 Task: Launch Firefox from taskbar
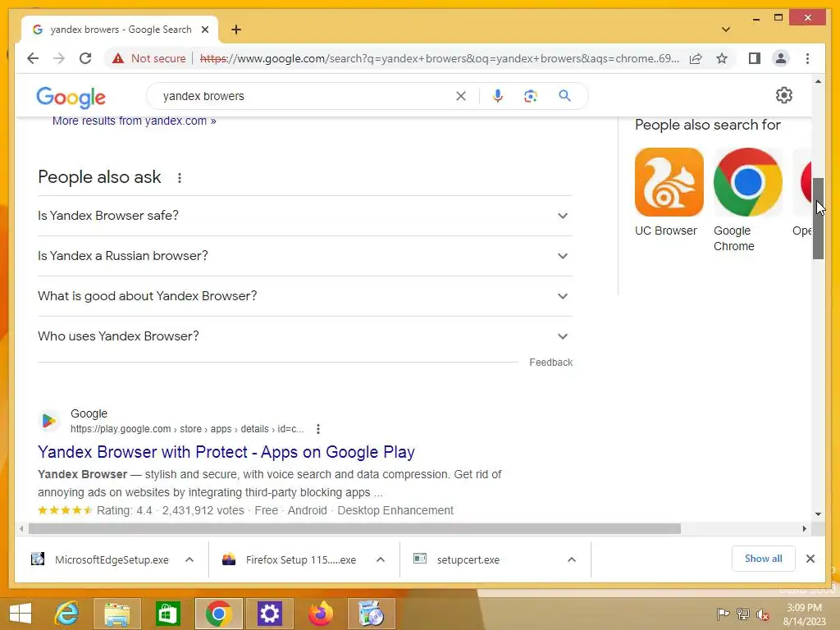(321, 614)
